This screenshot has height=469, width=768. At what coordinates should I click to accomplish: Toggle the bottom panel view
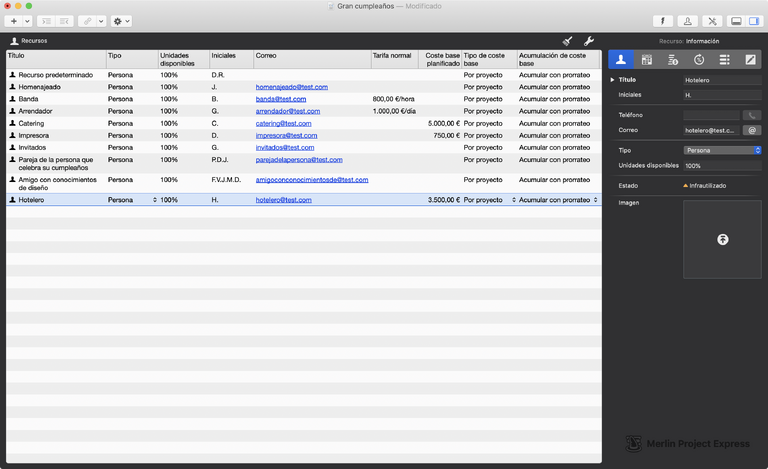pos(736,20)
